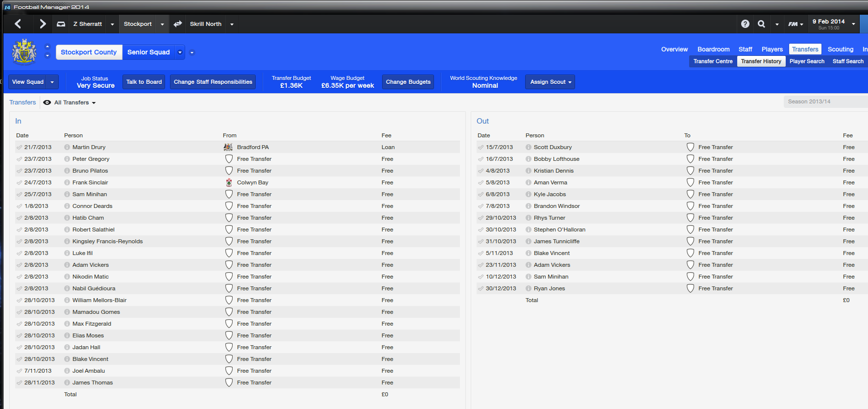The height and width of the screenshot is (409, 868).
Task: Open the FM menu dropdown
Action: point(796,24)
